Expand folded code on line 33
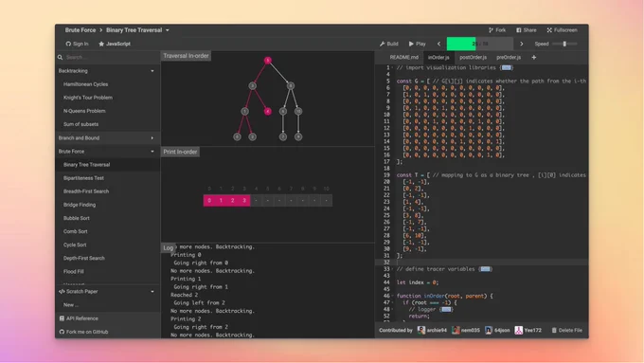The width and height of the screenshot is (644, 363). [x=485, y=269]
